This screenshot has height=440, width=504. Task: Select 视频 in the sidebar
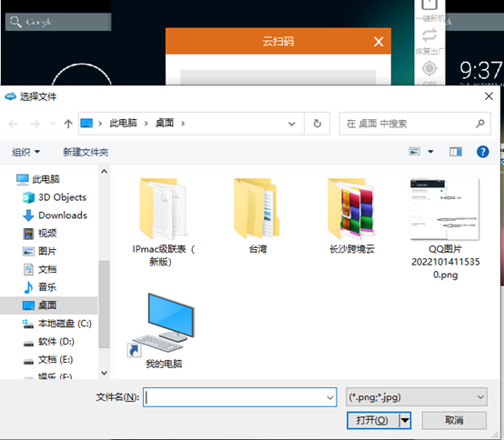click(x=40, y=233)
